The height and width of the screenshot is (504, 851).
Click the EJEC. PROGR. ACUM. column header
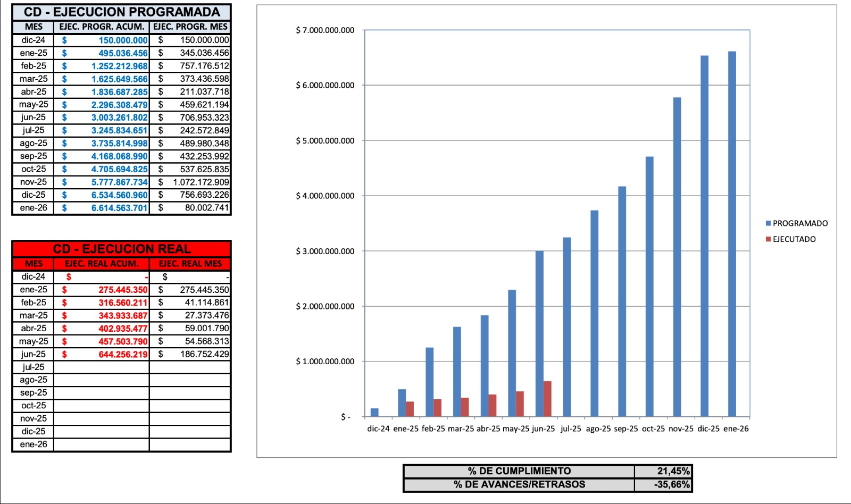tap(102, 27)
